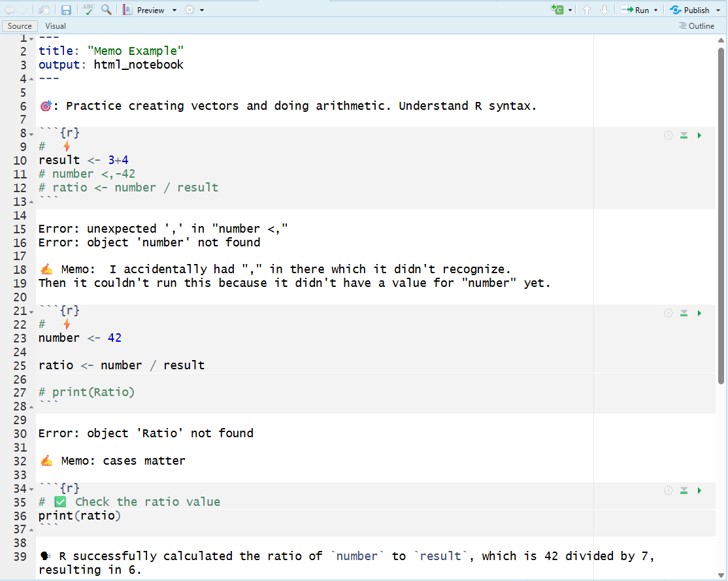
Task: Open Publish dropdown arrow
Action: pos(718,10)
